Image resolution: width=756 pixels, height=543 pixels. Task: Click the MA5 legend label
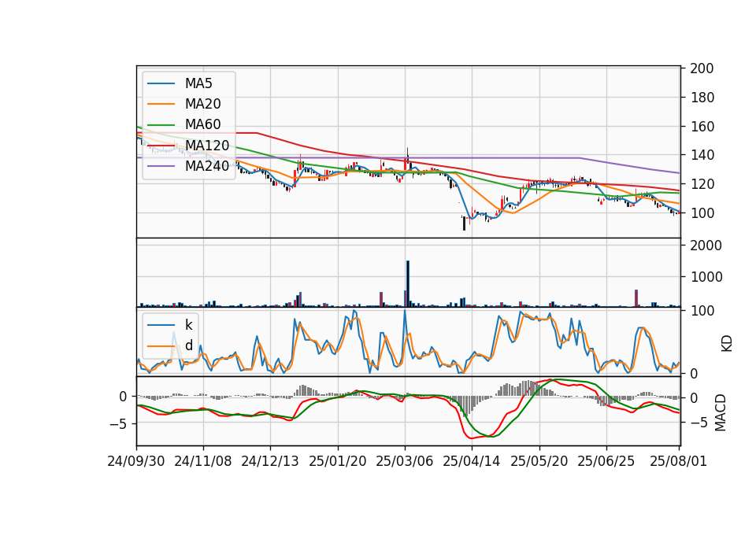coord(198,83)
